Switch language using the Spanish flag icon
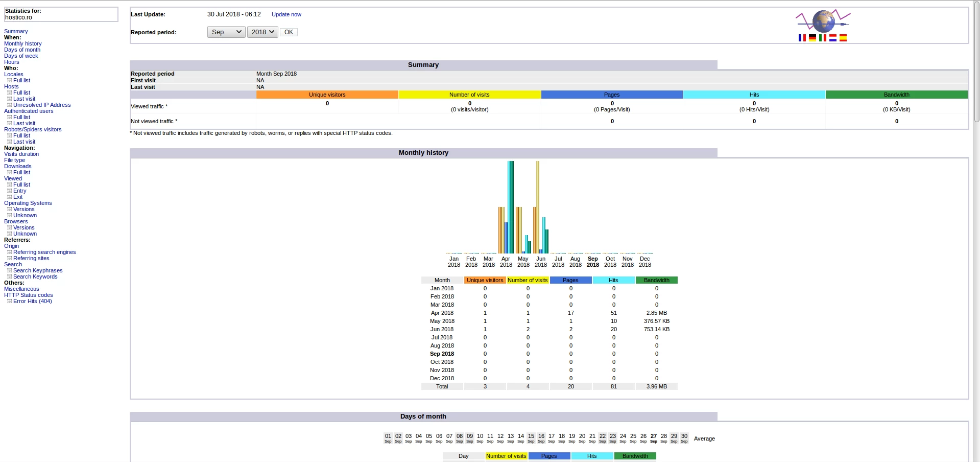Image resolution: width=980 pixels, height=462 pixels. (x=843, y=38)
